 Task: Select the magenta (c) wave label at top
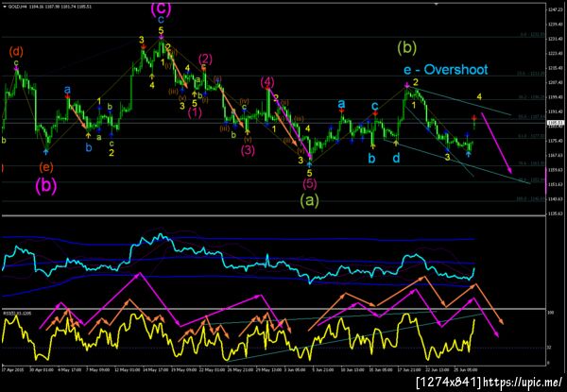161,8
